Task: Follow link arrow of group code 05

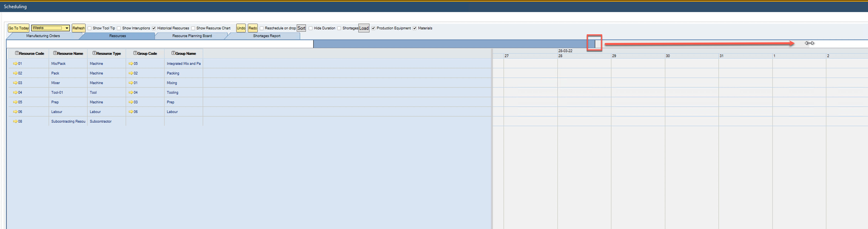Action: click(x=131, y=63)
